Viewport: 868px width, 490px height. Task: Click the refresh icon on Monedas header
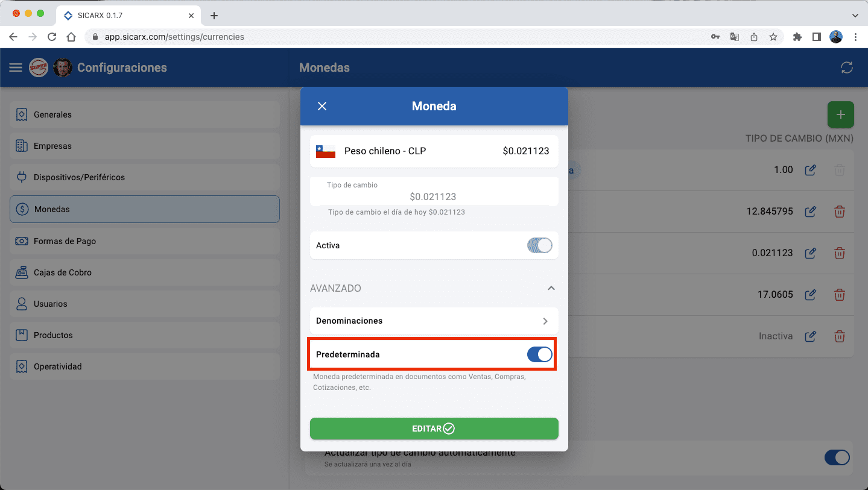pos(847,68)
